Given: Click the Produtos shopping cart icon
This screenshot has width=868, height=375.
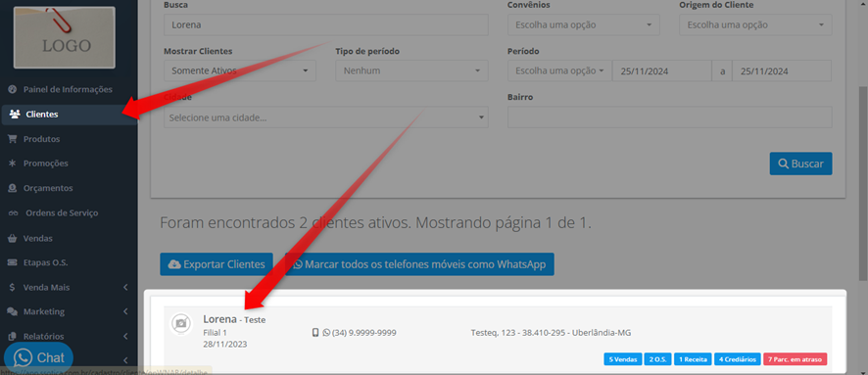Looking at the screenshot, I should (12, 139).
